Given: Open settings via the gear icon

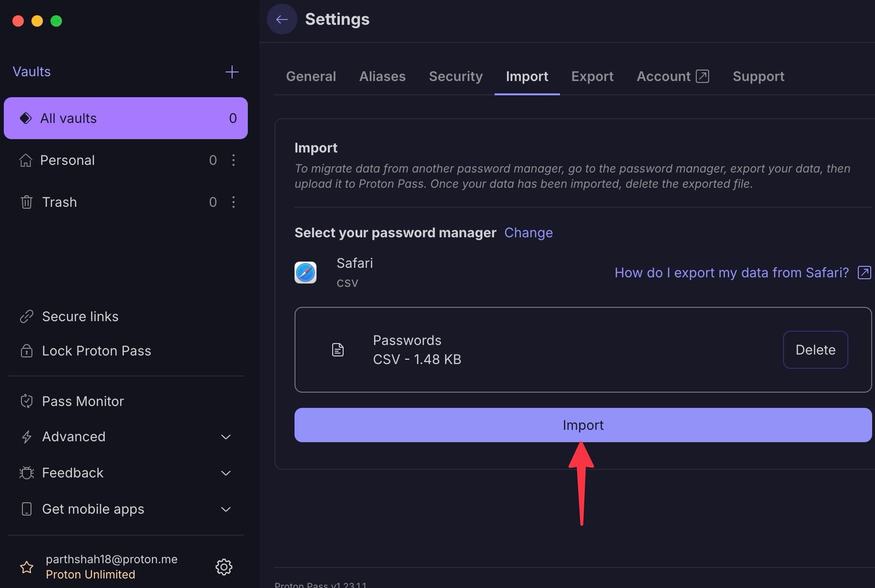Looking at the screenshot, I should tap(224, 567).
